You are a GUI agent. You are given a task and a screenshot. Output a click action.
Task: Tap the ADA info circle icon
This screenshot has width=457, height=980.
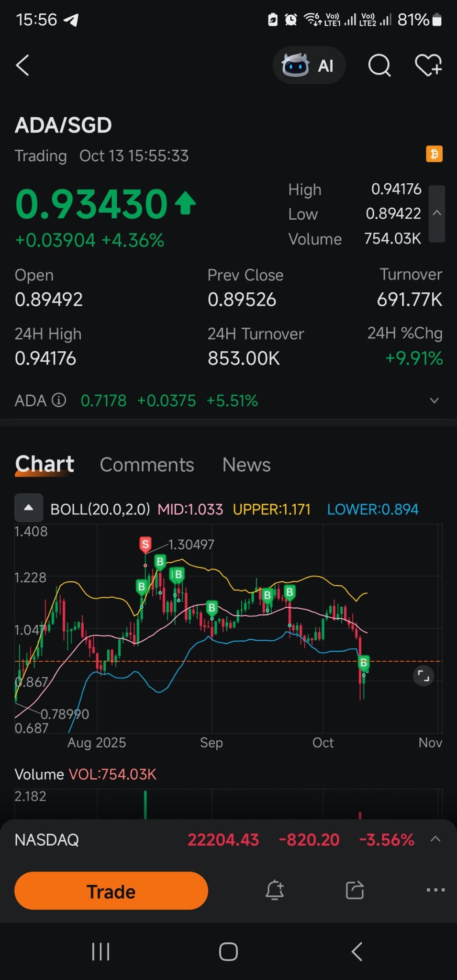coord(59,400)
